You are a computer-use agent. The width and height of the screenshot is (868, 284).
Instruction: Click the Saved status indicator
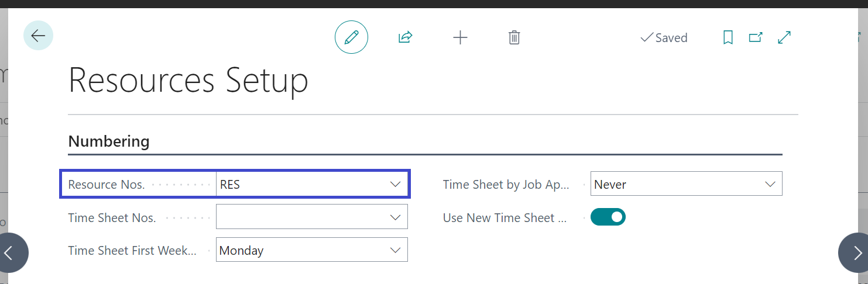664,38
